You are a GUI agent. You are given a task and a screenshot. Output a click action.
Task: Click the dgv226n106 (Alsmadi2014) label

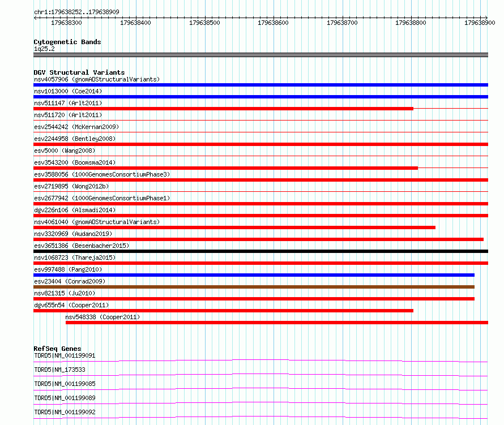click(x=75, y=210)
